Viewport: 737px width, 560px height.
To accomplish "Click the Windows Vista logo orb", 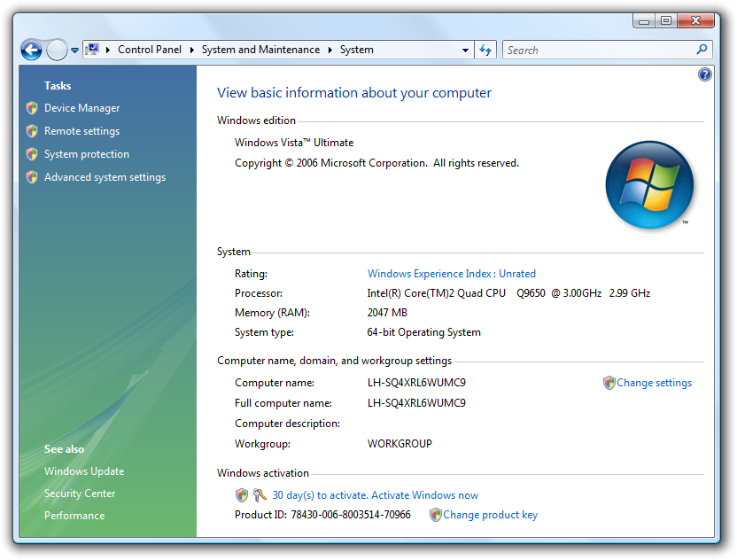I will pos(649,185).
